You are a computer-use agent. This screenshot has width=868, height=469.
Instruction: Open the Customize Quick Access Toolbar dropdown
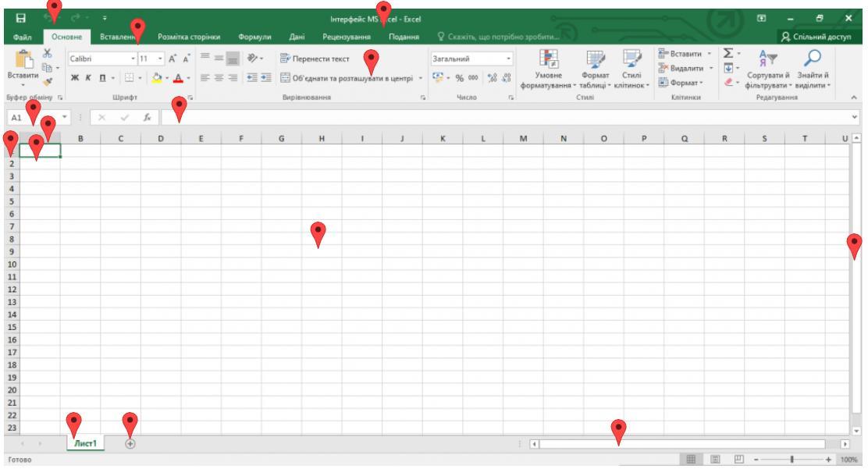click(x=105, y=18)
